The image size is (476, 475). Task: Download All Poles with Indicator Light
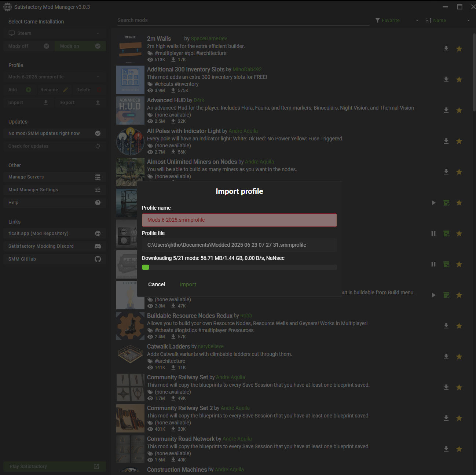point(446,141)
